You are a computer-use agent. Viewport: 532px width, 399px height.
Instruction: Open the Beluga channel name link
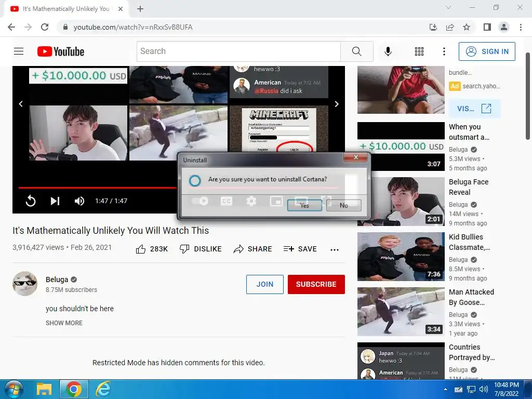pyautogui.click(x=57, y=280)
